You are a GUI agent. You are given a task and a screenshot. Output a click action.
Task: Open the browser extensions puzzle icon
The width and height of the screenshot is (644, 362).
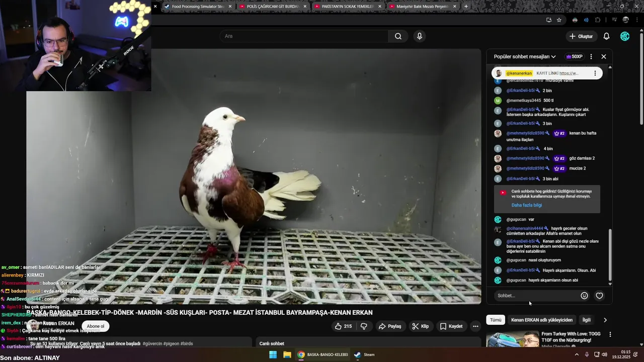(x=598, y=20)
